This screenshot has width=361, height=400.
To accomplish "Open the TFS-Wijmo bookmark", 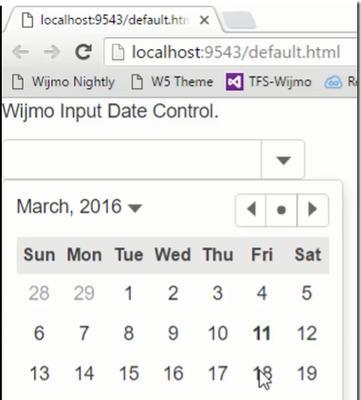I will tap(268, 81).
